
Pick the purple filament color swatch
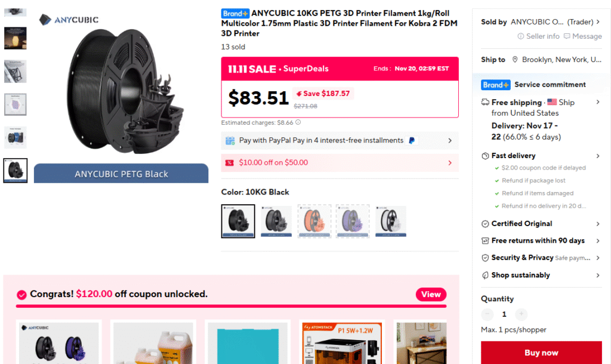(x=353, y=221)
